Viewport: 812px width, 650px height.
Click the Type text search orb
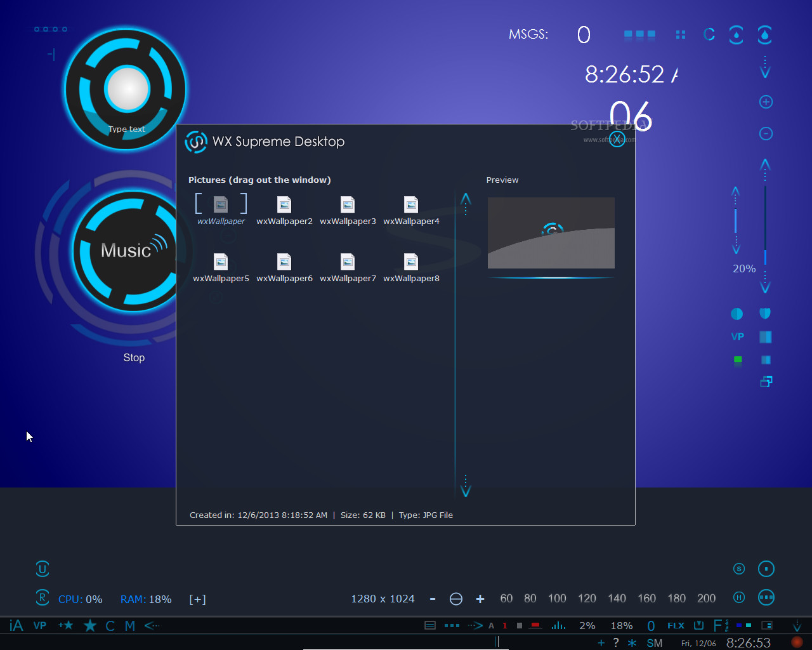[126, 89]
